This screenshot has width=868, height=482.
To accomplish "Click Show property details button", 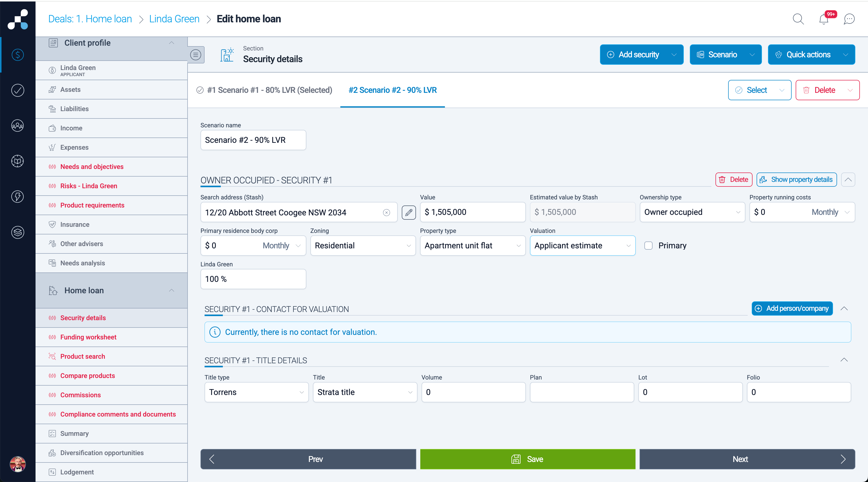I will [797, 180].
